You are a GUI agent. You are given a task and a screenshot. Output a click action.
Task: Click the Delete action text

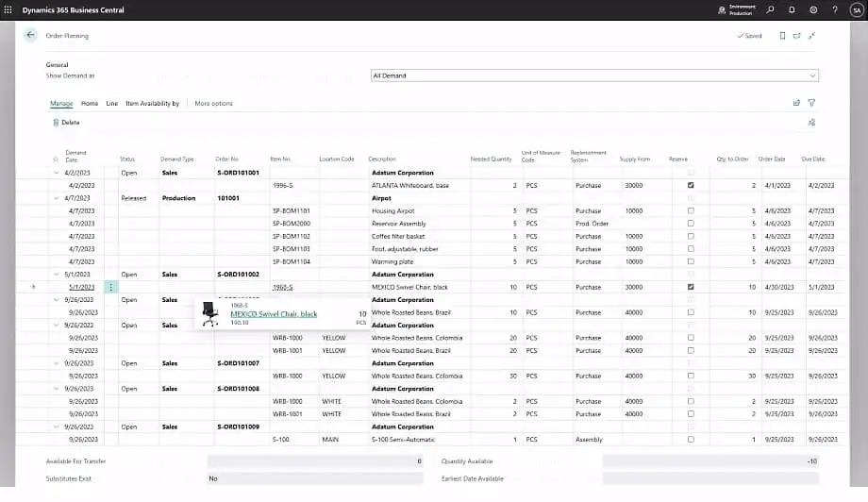click(71, 123)
